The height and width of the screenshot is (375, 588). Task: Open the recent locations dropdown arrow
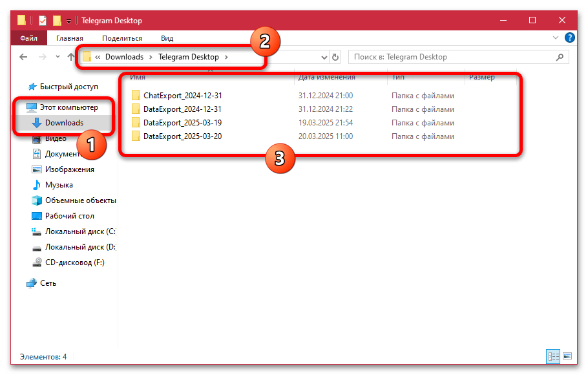point(58,57)
